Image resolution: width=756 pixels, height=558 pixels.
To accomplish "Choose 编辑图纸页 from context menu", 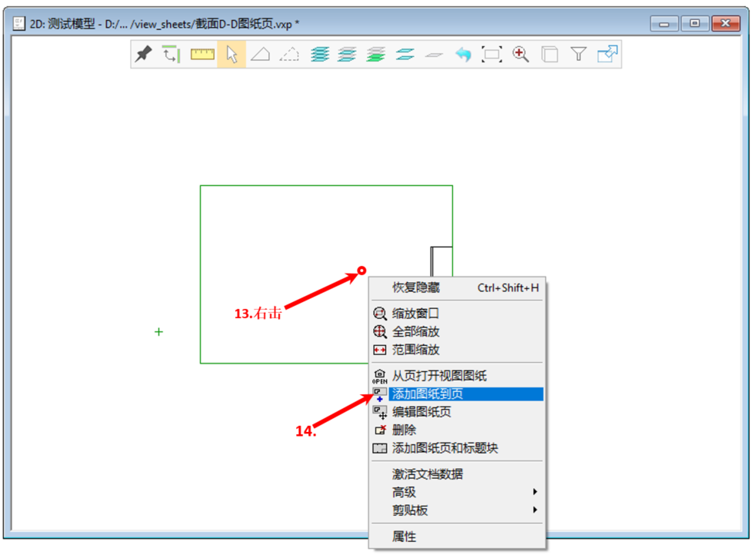I will coord(457,412).
